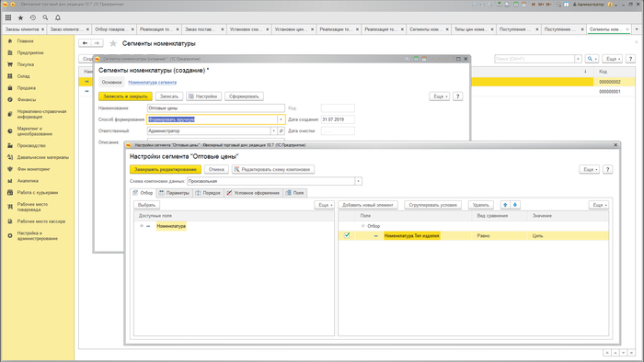
Task: Click Редактировать схему компоновки button
Action: click(x=273, y=169)
